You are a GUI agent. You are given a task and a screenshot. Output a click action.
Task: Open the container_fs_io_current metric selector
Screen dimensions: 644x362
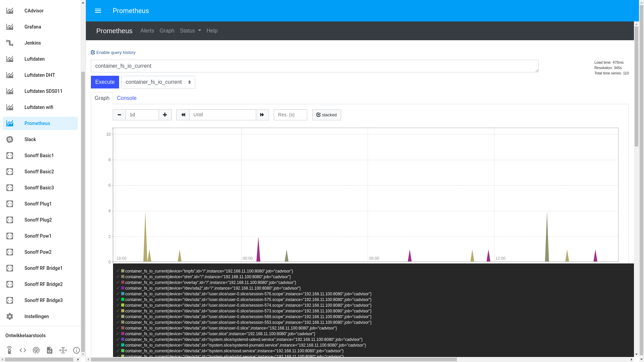(158, 82)
